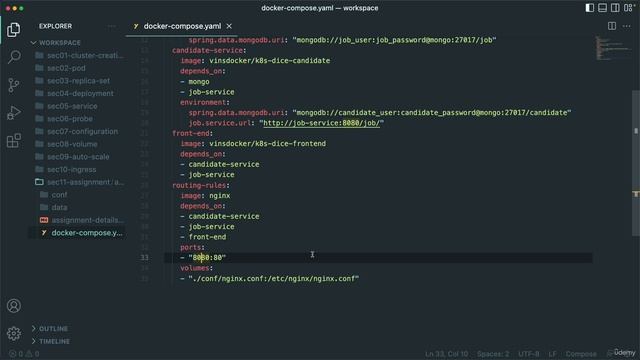The width and height of the screenshot is (640, 360).
Task: Split the editor to the right
Action: click(611, 26)
